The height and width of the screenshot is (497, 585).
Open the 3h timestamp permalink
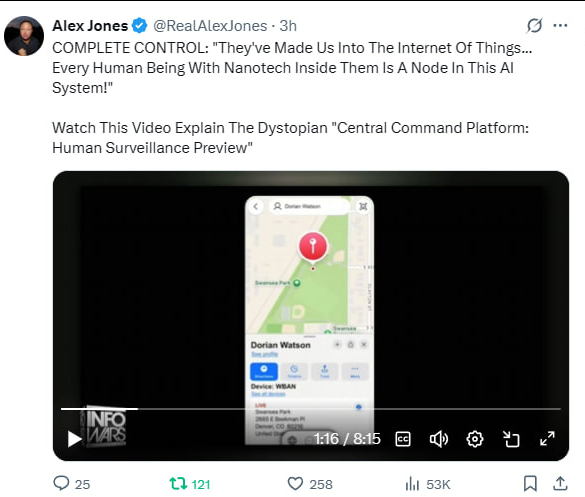pos(288,26)
